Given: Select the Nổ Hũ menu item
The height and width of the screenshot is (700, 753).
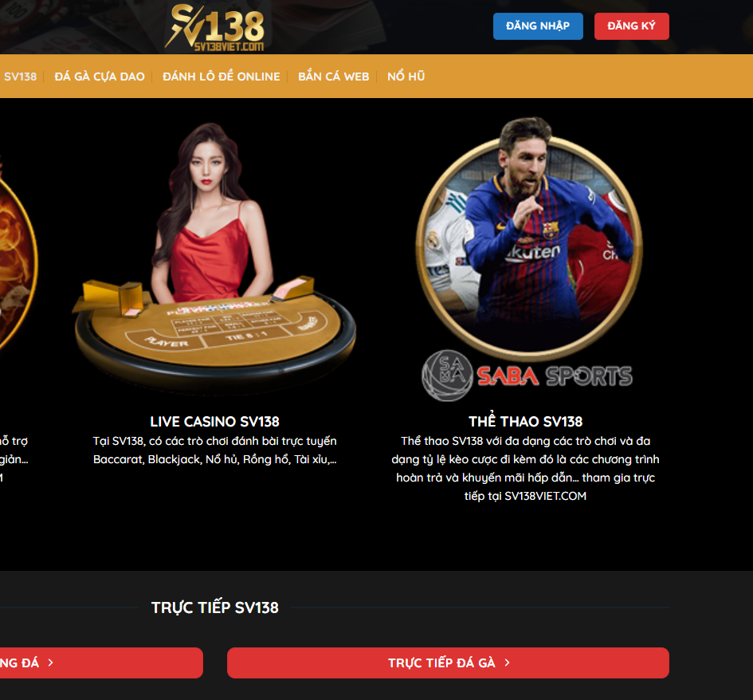Looking at the screenshot, I should point(406,77).
